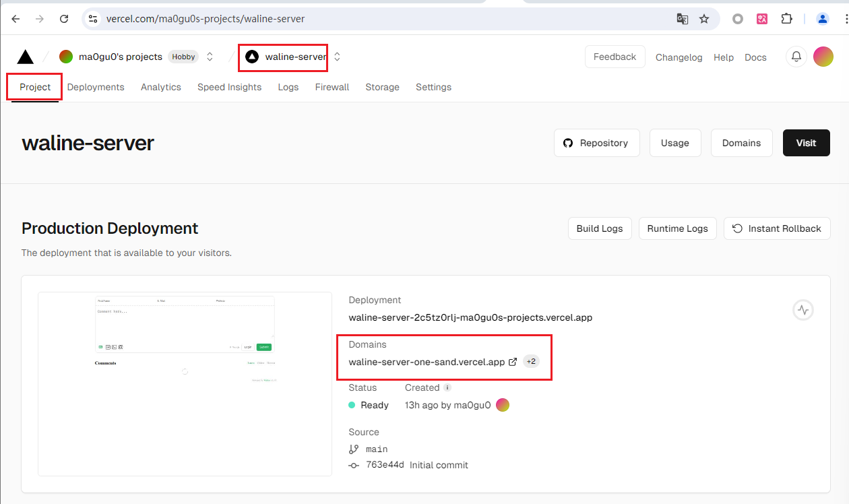Click the info icon beside Created
This screenshot has width=849, height=504.
point(447,387)
